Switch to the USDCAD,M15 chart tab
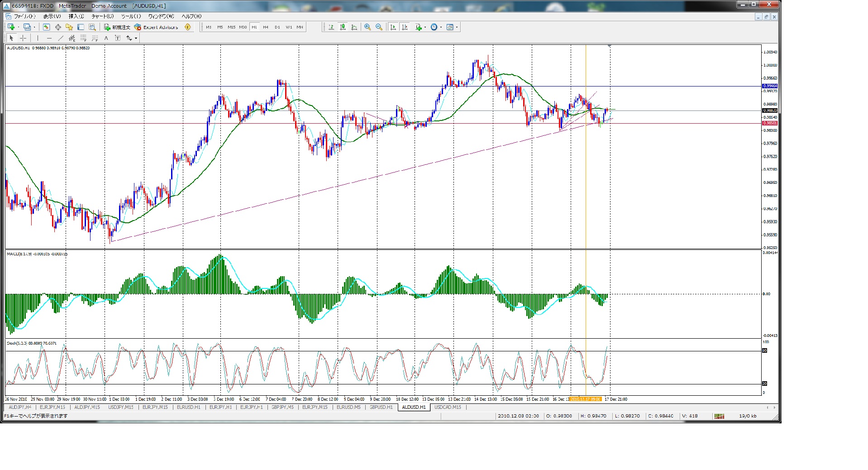 click(448, 407)
